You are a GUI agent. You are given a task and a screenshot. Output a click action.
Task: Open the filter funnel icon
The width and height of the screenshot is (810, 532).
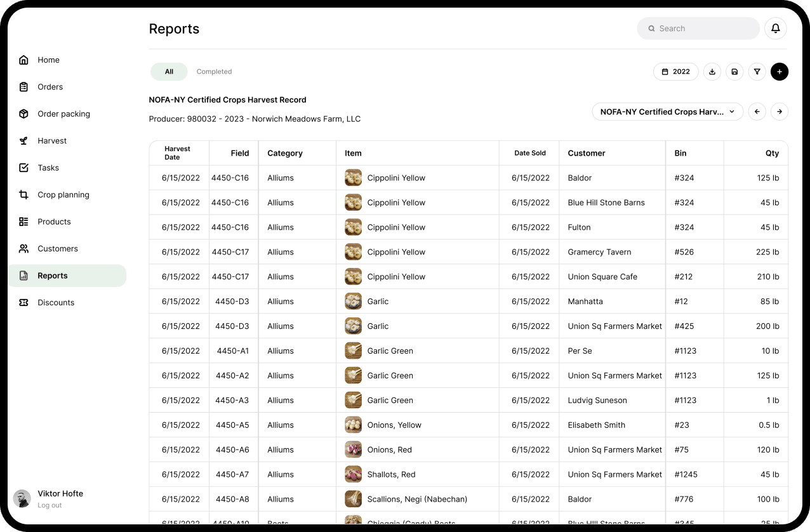pos(757,72)
